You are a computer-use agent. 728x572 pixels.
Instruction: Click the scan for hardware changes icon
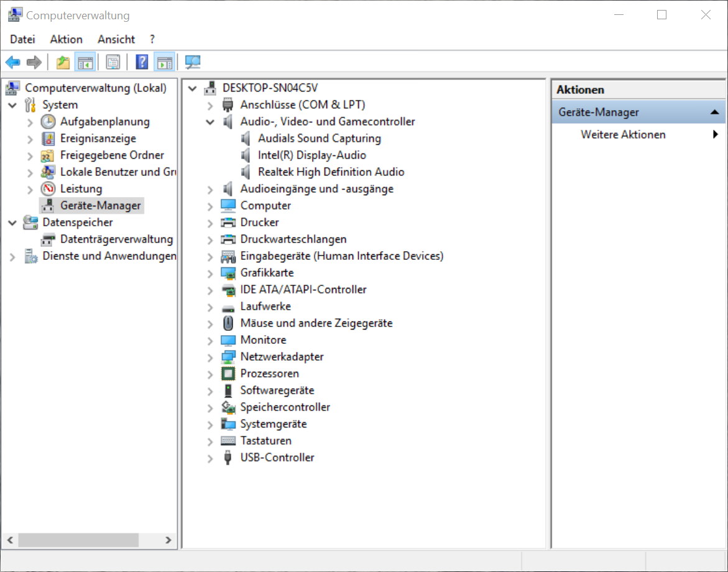coord(193,62)
